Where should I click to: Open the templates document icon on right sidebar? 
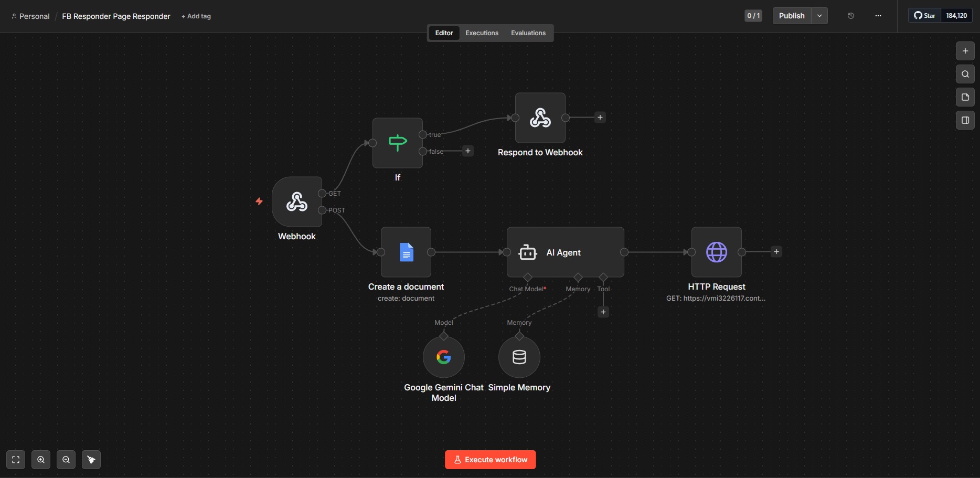coord(965,97)
